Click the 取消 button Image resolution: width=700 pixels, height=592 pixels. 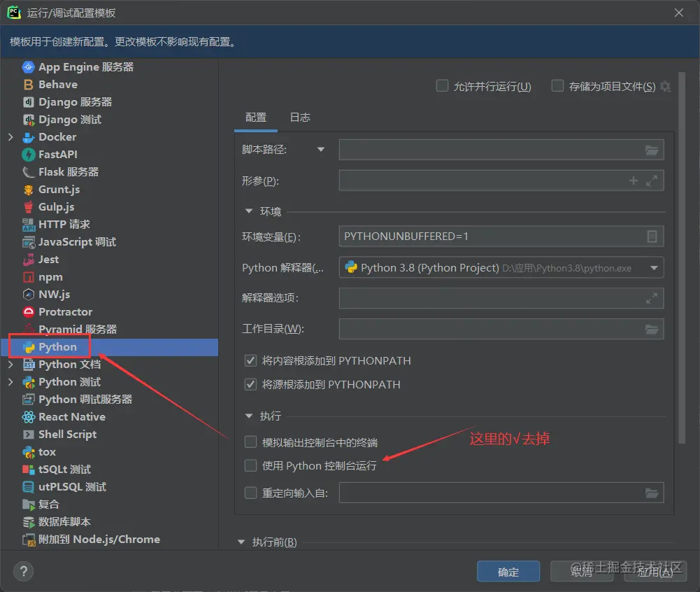(582, 572)
